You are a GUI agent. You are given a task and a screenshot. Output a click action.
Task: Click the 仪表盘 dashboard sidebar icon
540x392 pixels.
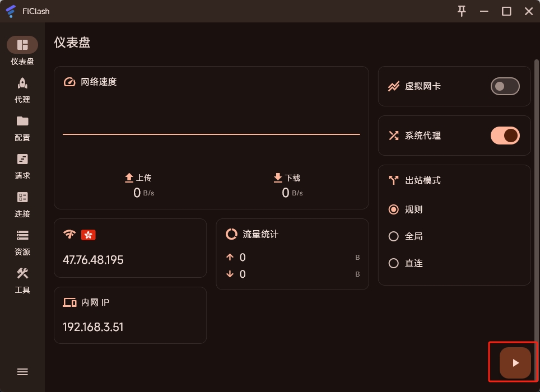pos(22,45)
